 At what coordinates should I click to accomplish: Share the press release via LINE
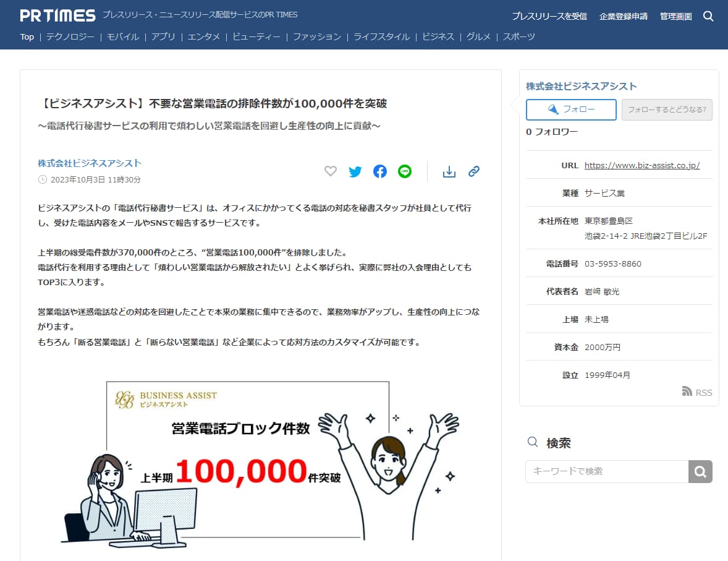tap(405, 171)
